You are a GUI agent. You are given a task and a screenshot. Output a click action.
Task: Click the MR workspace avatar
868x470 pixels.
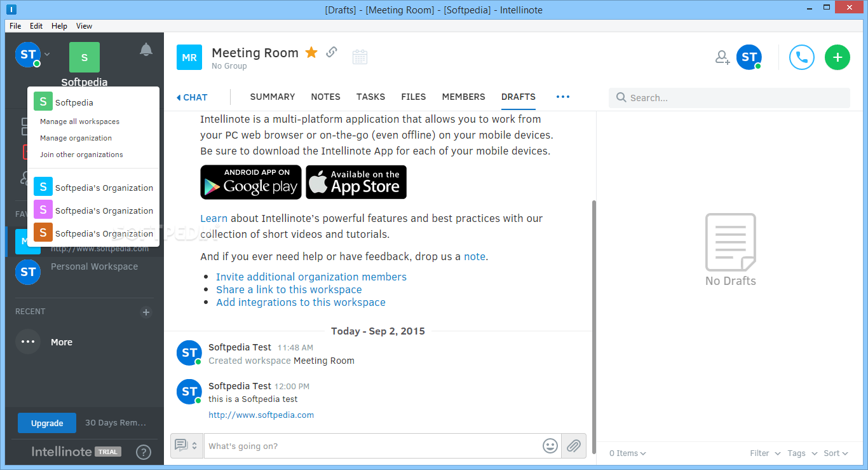click(189, 57)
